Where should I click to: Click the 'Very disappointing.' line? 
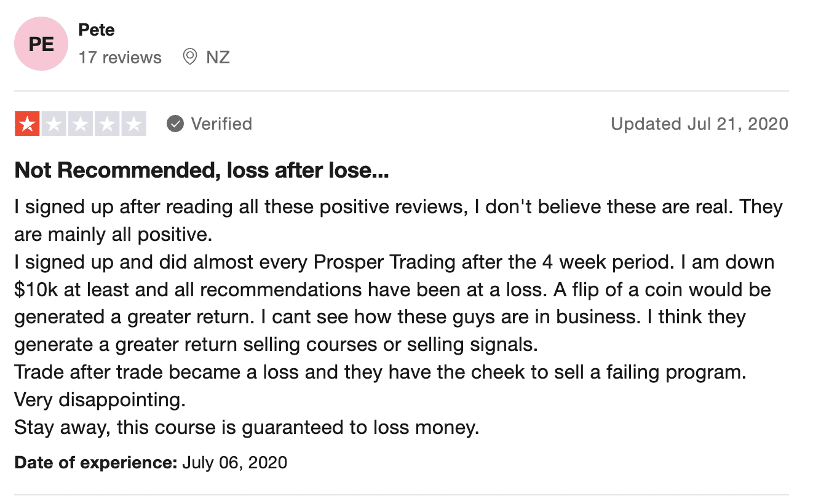point(100,400)
